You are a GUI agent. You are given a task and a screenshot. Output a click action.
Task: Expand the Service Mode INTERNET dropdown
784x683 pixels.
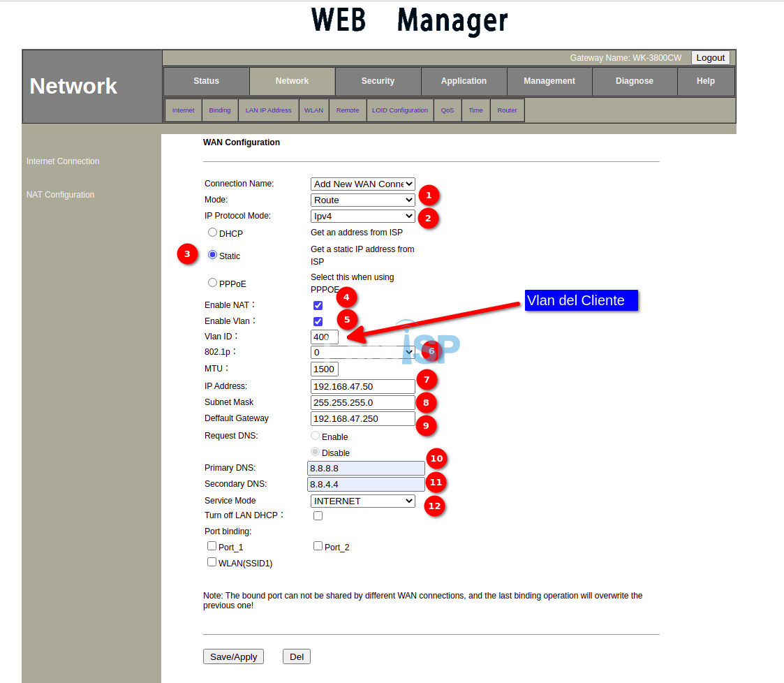362,501
